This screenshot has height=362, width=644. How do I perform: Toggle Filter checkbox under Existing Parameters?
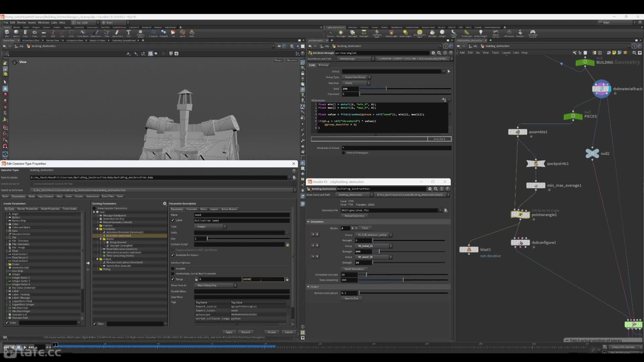pyautogui.click(x=95, y=324)
